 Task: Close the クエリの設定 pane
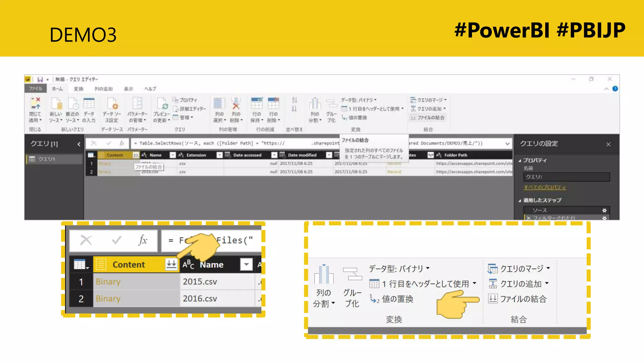tap(608, 144)
